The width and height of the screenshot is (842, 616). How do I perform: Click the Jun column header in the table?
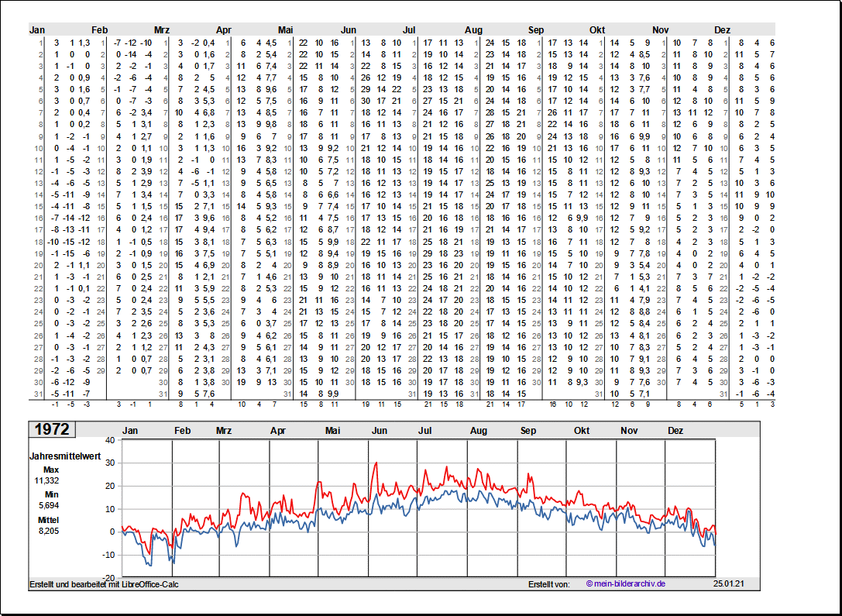[349, 30]
